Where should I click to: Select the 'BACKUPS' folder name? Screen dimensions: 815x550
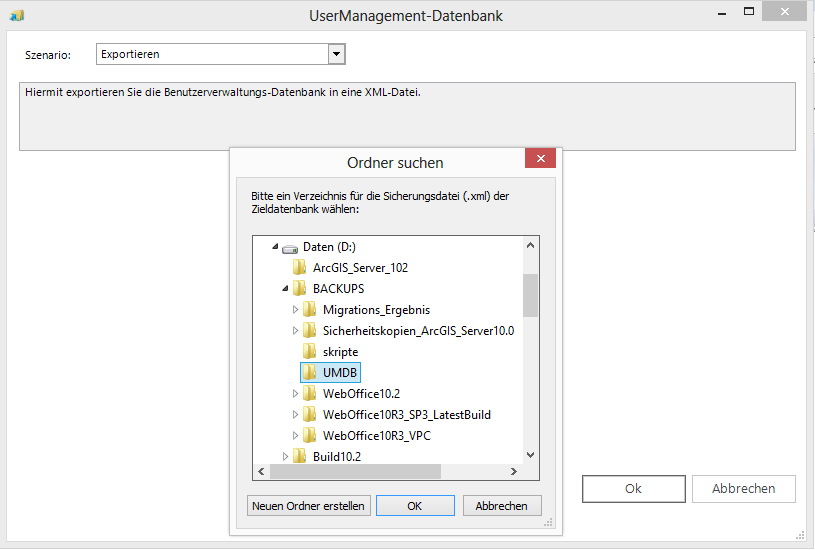click(338, 289)
